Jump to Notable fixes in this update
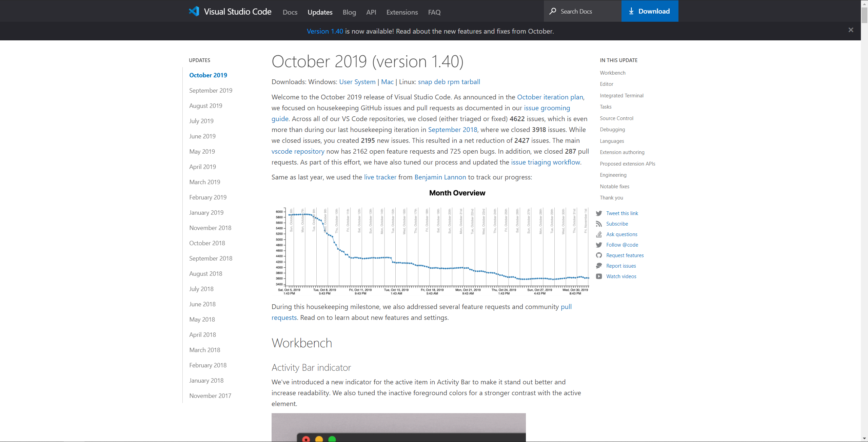The image size is (868, 442). 614,186
